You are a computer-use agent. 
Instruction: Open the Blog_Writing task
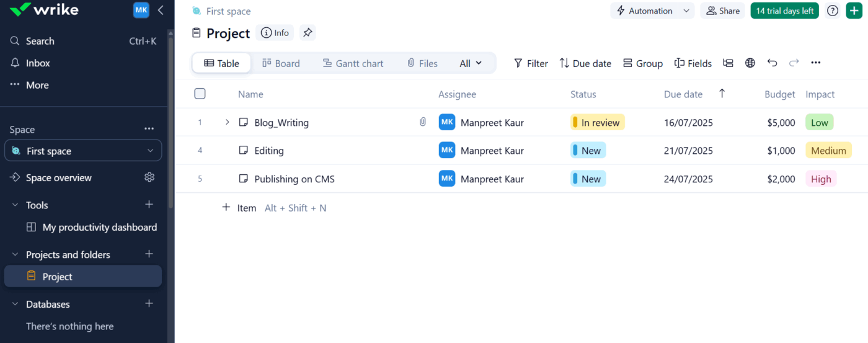[x=281, y=123]
